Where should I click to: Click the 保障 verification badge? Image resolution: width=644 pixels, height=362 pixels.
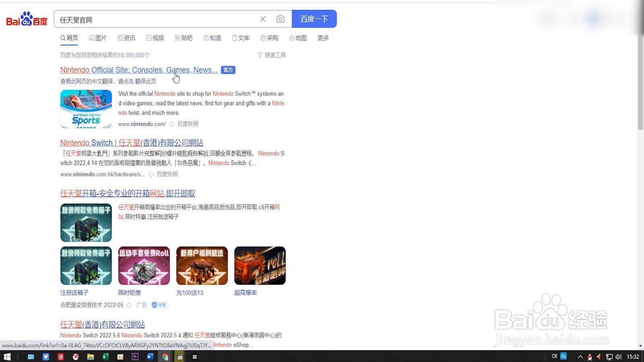(x=159, y=305)
